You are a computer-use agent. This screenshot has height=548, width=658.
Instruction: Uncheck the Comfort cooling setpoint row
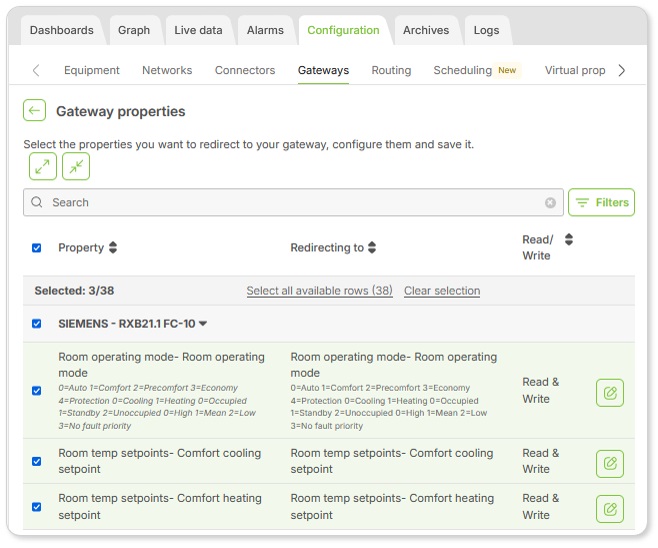[x=37, y=462]
